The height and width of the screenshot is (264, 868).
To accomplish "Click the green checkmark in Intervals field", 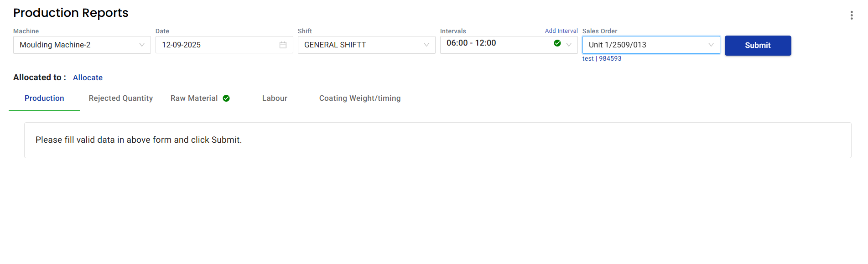I will point(557,43).
